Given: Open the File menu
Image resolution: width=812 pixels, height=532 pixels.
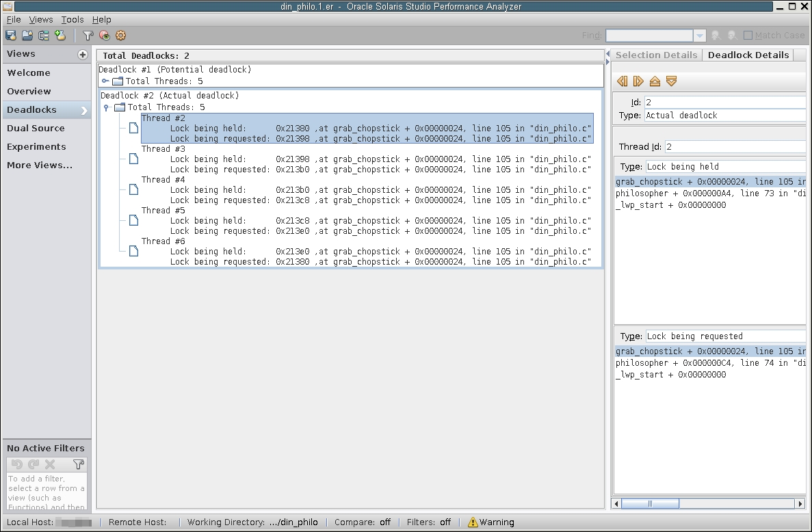Looking at the screenshot, I should coord(14,19).
